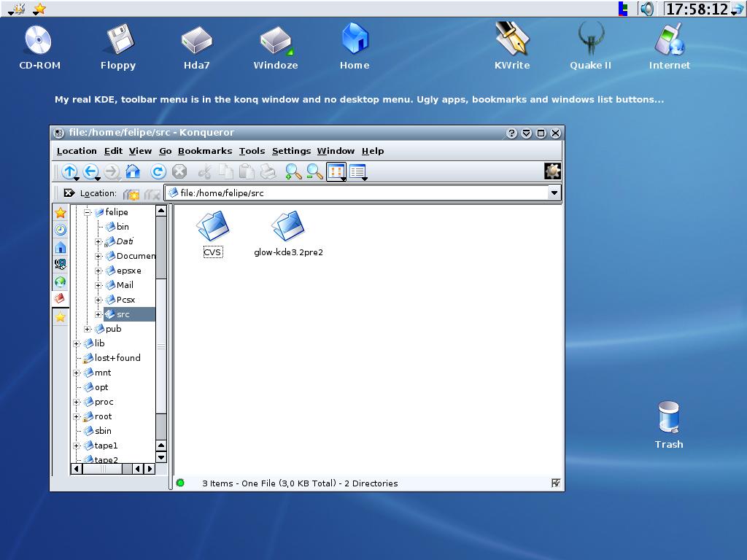Screen dimensions: 747x560
Task: Expand the mnt tree node
Action: pyautogui.click(x=76, y=373)
